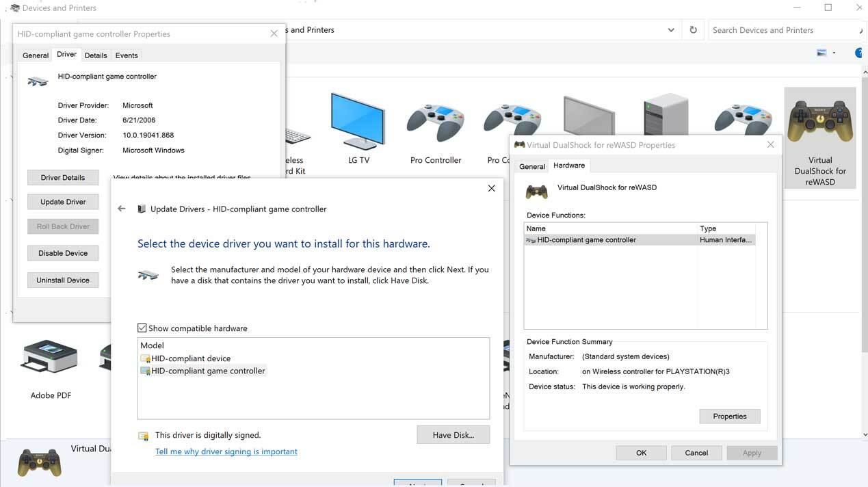This screenshot has height=487, width=868.
Task: Toggle Show compatible hardware checkbox
Action: coord(142,328)
